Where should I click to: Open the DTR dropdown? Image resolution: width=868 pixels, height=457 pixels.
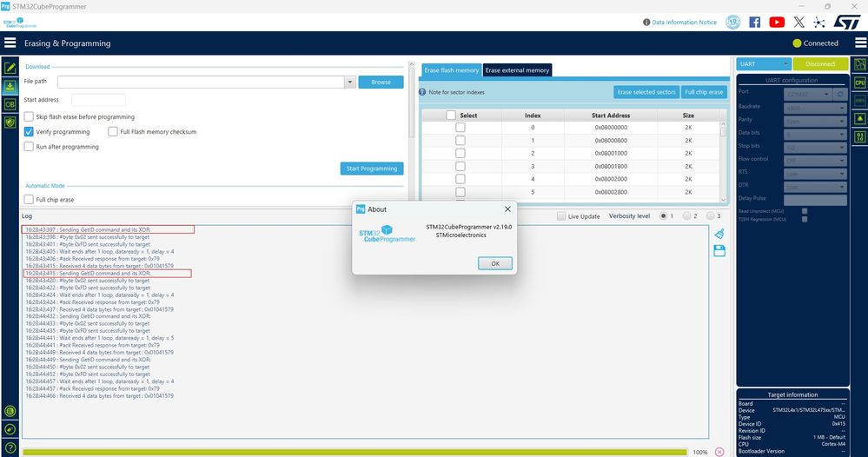pyautogui.click(x=815, y=187)
